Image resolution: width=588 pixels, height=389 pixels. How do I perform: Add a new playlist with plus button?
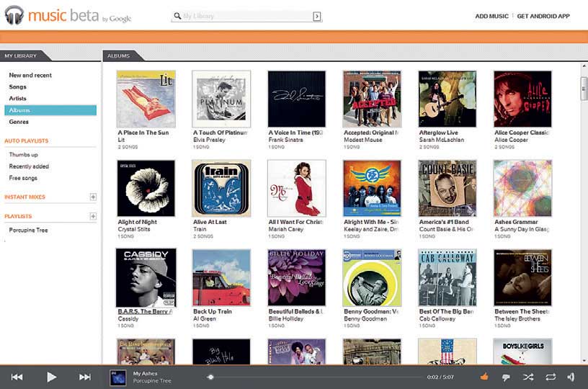[x=93, y=216]
